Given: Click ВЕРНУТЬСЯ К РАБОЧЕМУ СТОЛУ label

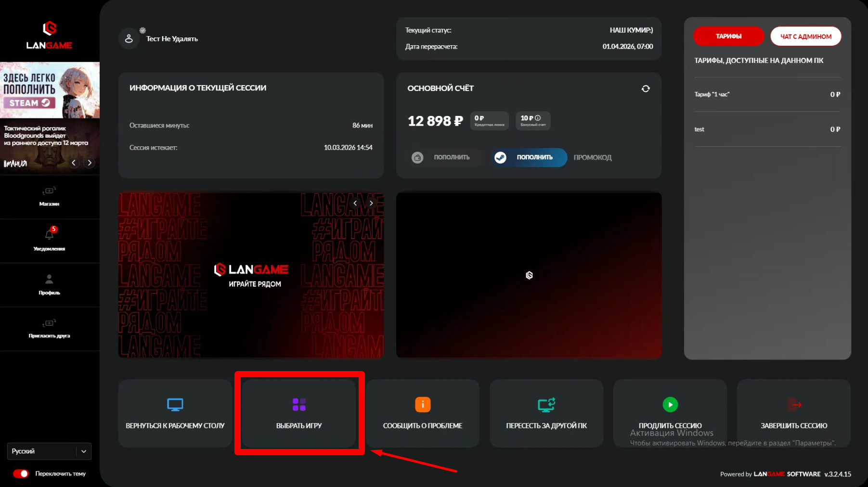Looking at the screenshot, I should pyautogui.click(x=175, y=425).
